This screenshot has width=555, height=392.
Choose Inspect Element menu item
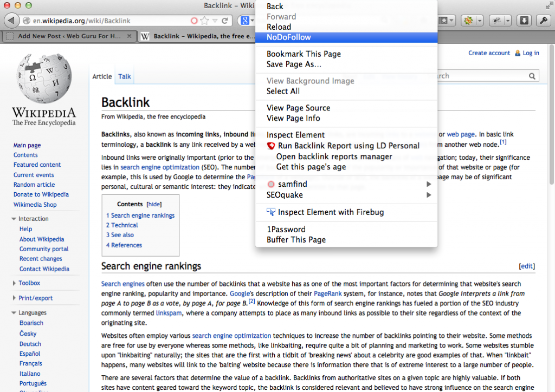tap(346, 135)
